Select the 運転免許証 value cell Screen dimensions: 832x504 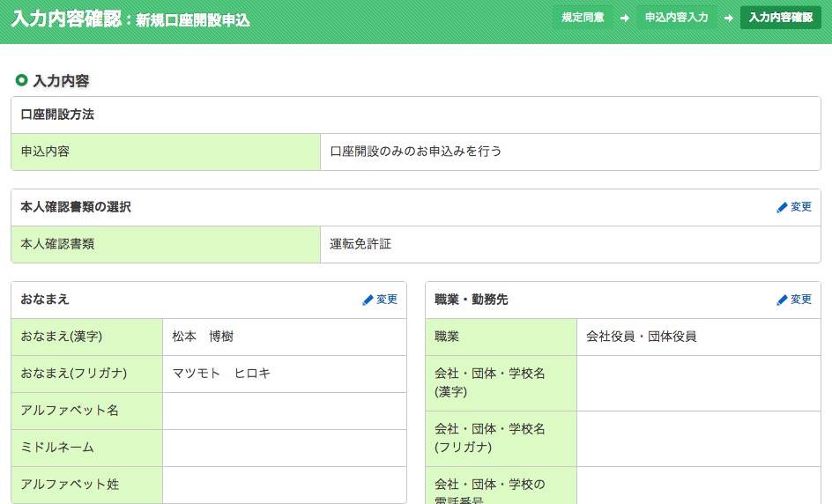pos(360,244)
